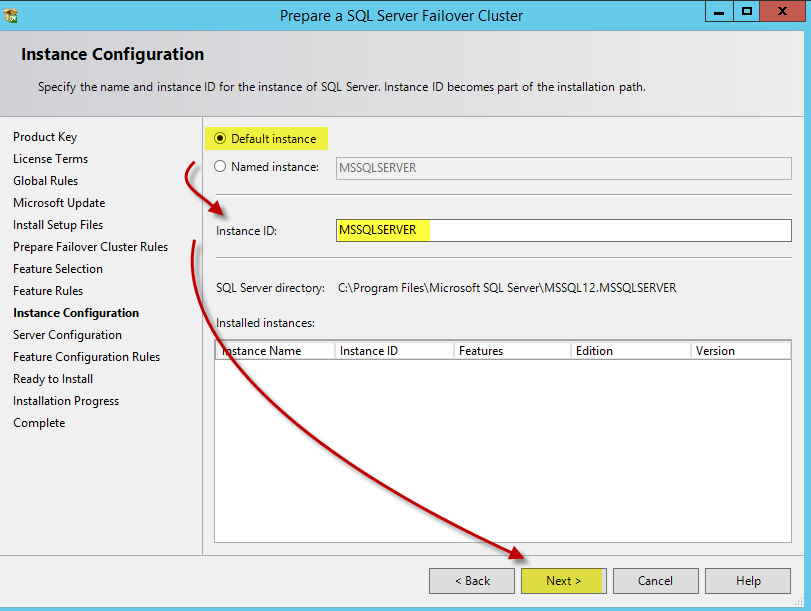Viewport: 811px width, 611px height.
Task: Select Product Key step in sidebar
Action: click(x=45, y=137)
